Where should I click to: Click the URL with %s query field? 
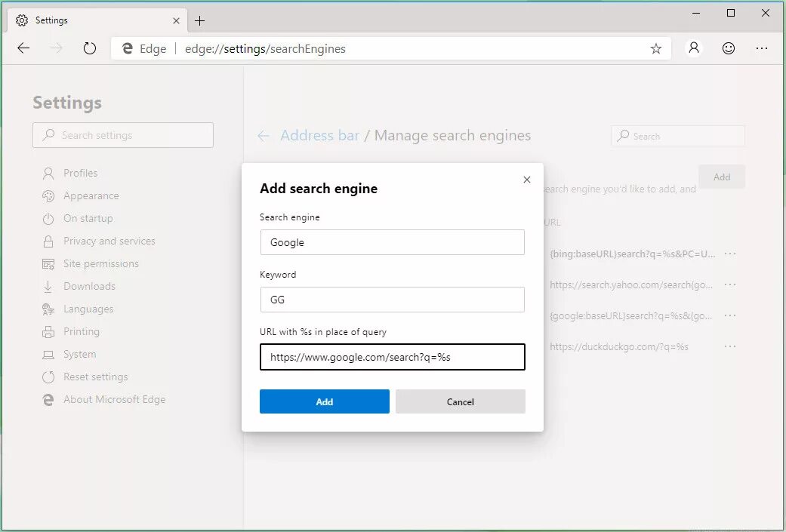392,357
